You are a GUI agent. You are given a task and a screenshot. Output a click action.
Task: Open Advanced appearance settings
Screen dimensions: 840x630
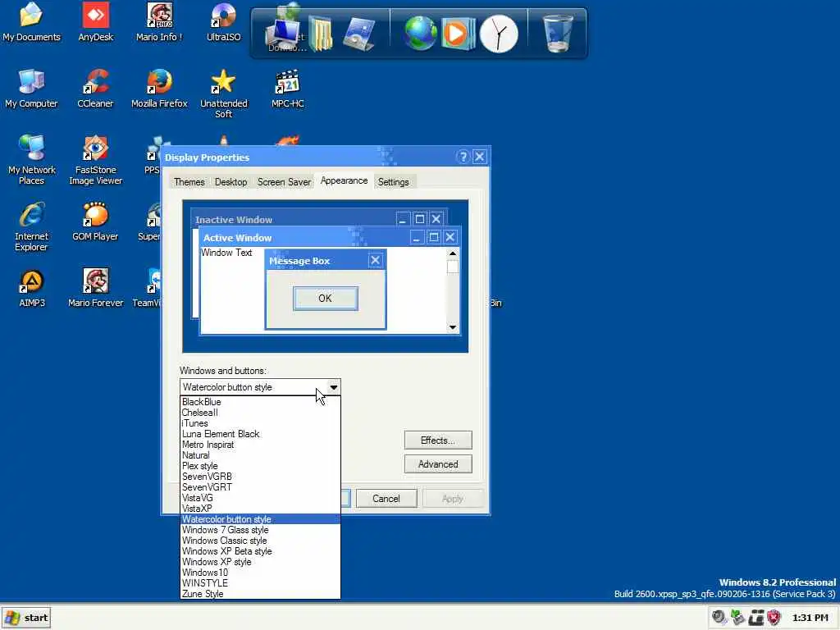tap(438, 464)
